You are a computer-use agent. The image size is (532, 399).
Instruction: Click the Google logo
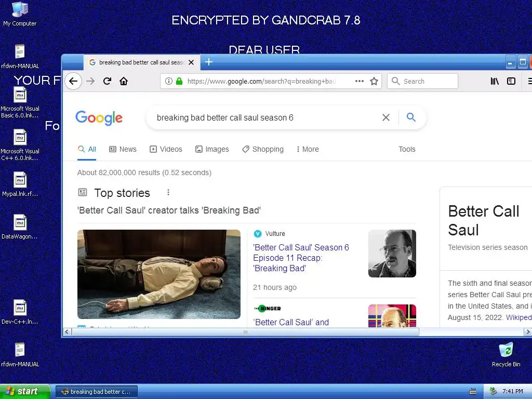click(x=99, y=118)
